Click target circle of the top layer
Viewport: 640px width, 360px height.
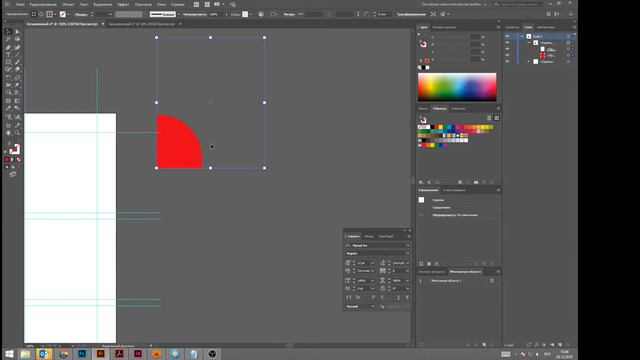tap(568, 36)
